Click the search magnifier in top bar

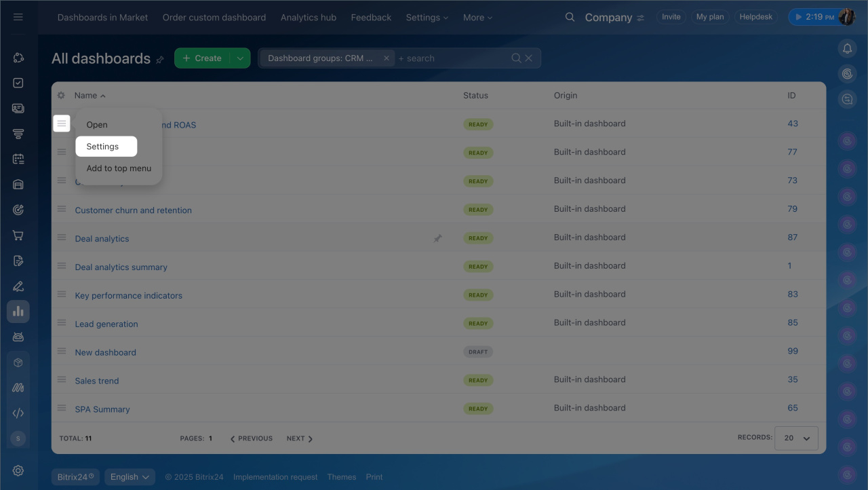[x=570, y=17]
